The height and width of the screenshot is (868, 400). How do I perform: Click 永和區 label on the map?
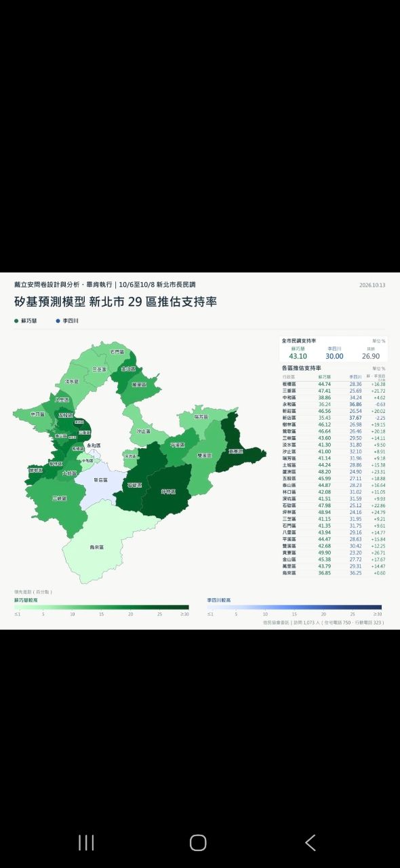point(94,446)
